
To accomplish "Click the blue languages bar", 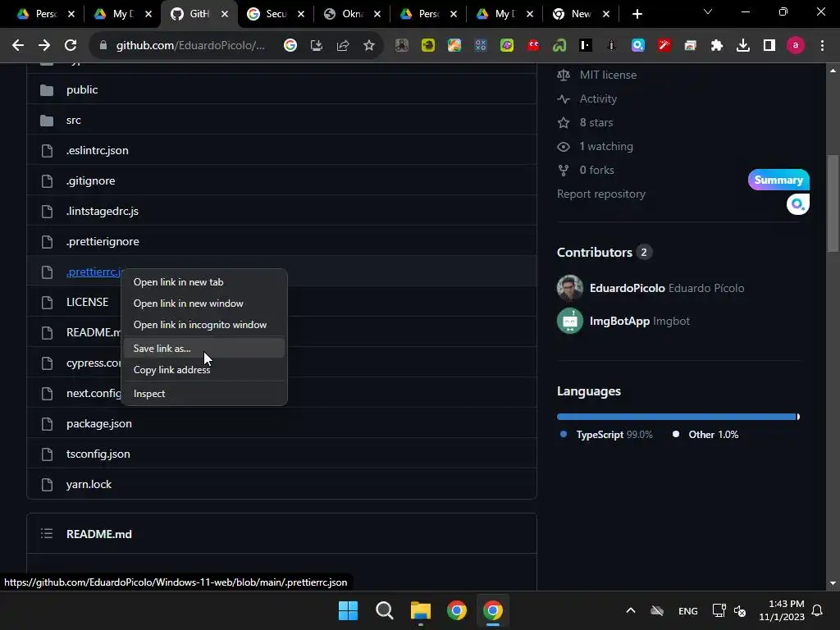I will (x=677, y=417).
